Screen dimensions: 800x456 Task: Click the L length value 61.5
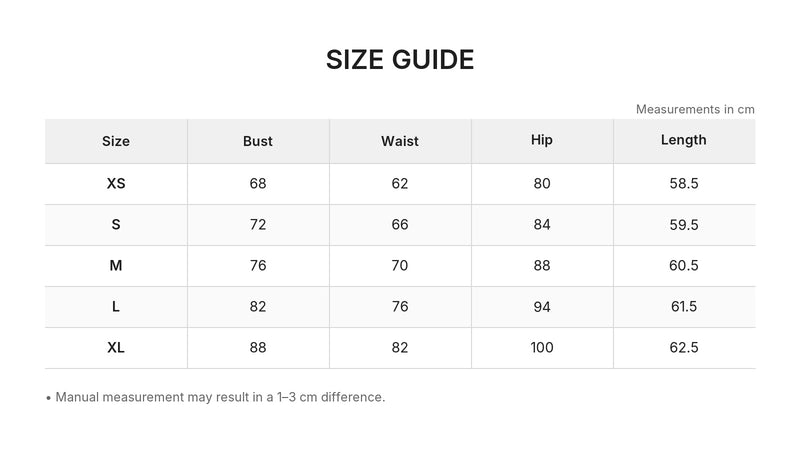684,307
